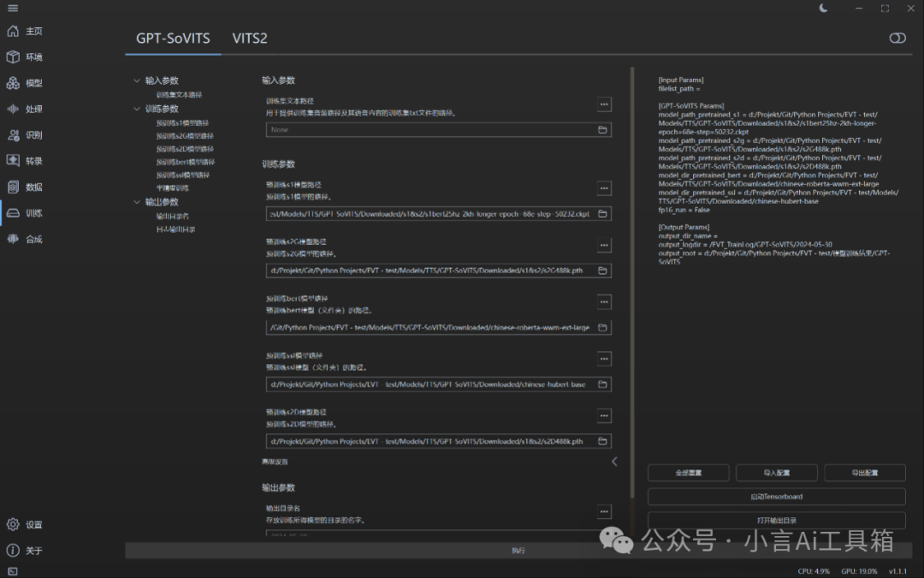Go to 主页 home page in sidebar

[x=25, y=32]
